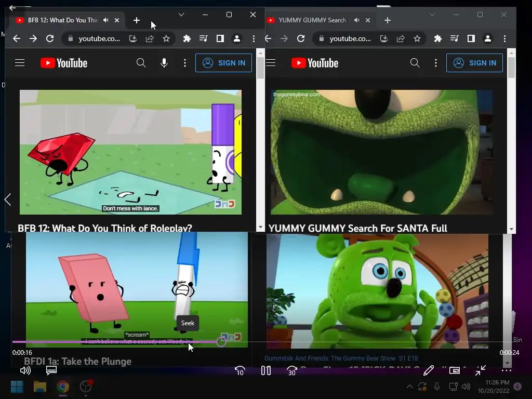Open profile avatar in left Chrome window

[x=237, y=38]
